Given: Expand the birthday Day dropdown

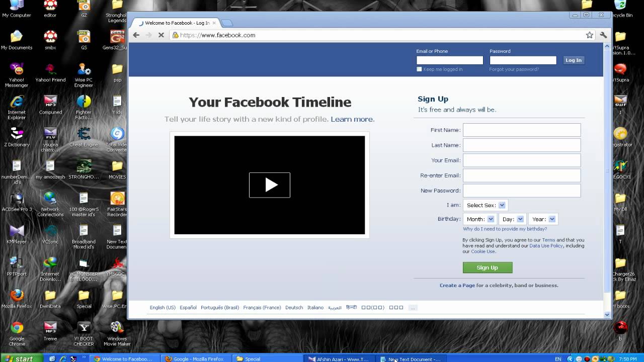Looking at the screenshot, I should point(512,219).
